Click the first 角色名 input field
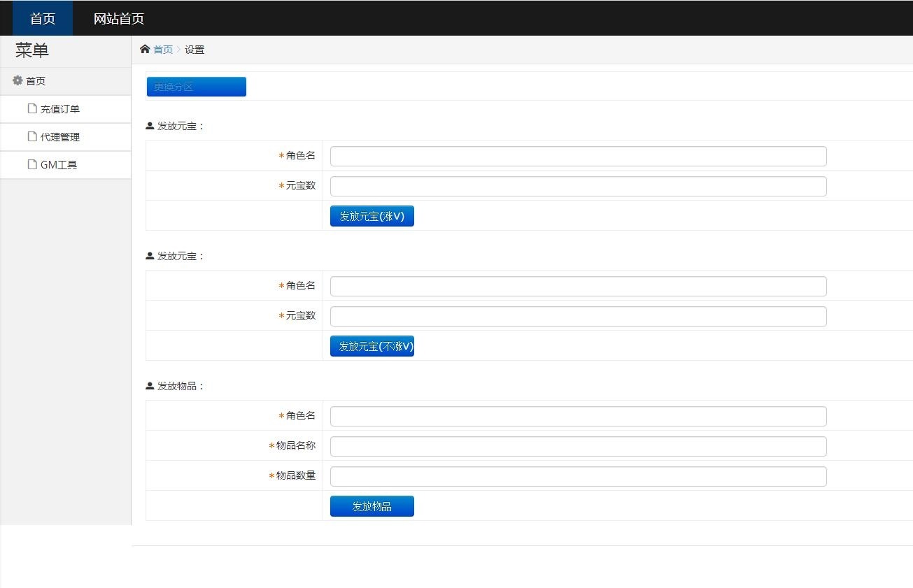This screenshot has height=588, width=913. pos(578,156)
